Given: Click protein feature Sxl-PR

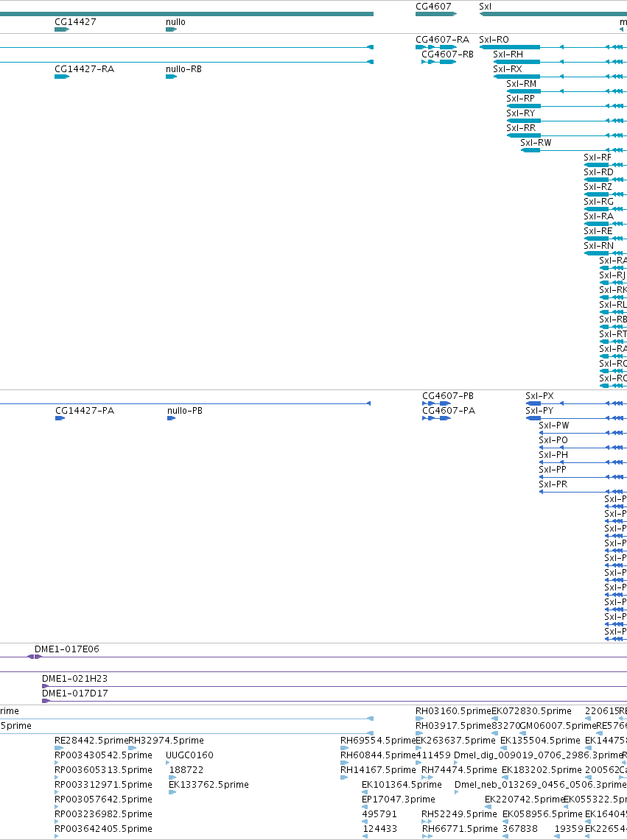Looking at the screenshot, I should pos(553,485).
